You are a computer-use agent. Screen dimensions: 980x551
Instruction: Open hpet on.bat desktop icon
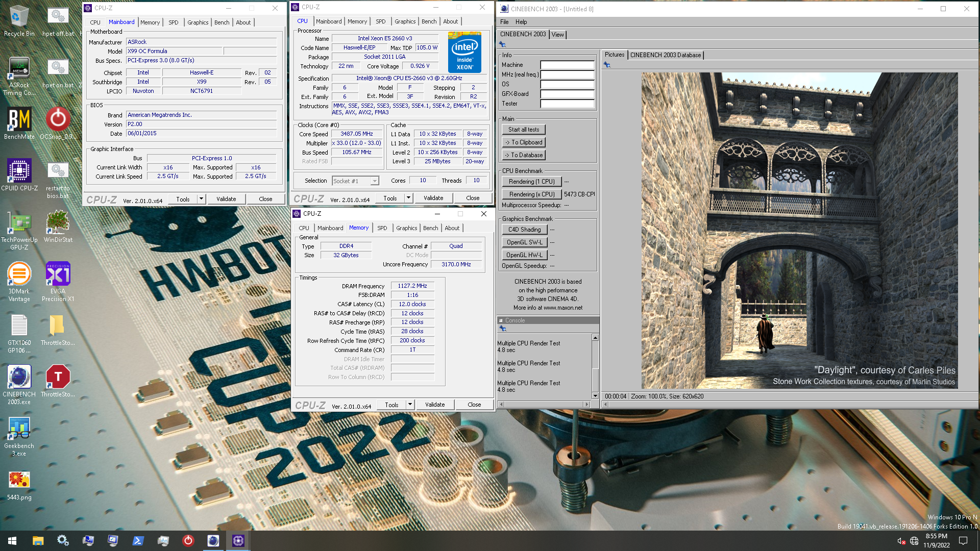point(58,72)
